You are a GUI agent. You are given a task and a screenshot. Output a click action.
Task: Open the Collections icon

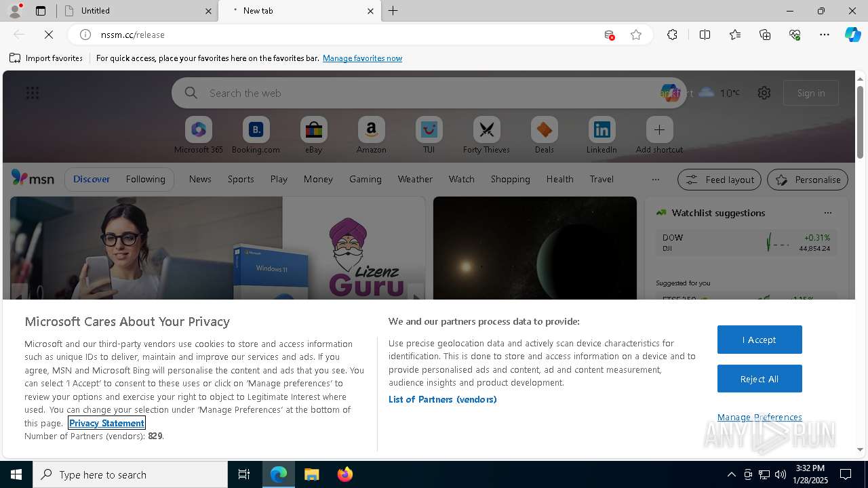(765, 35)
